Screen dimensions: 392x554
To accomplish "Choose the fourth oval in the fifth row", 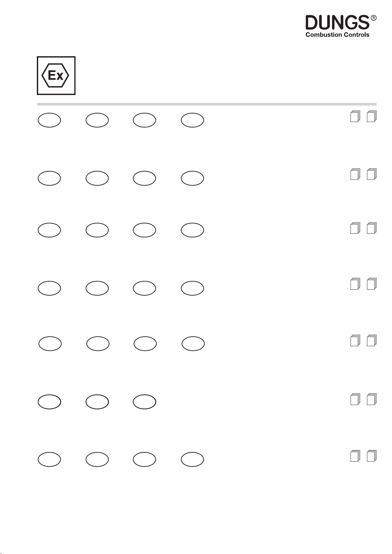I will point(193,344).
